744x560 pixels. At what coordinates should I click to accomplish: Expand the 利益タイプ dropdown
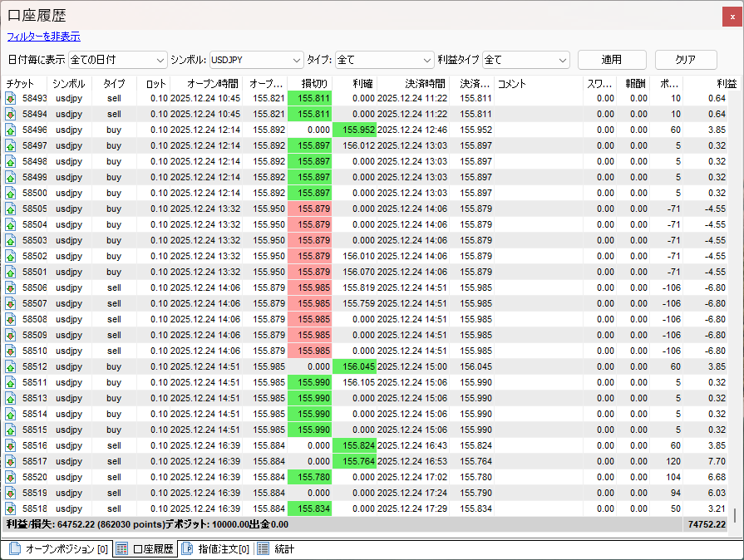pos(525,60)
